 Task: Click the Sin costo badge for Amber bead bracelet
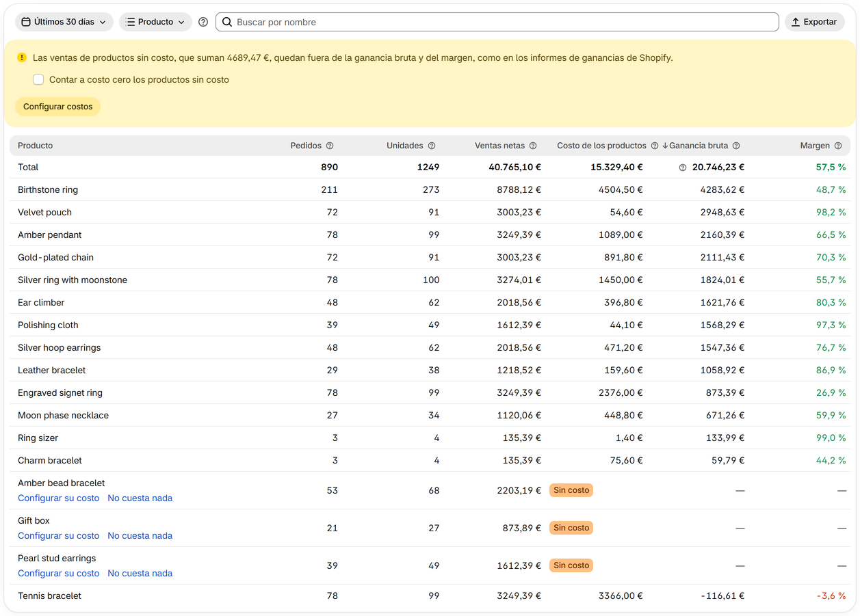coord(571,490)
